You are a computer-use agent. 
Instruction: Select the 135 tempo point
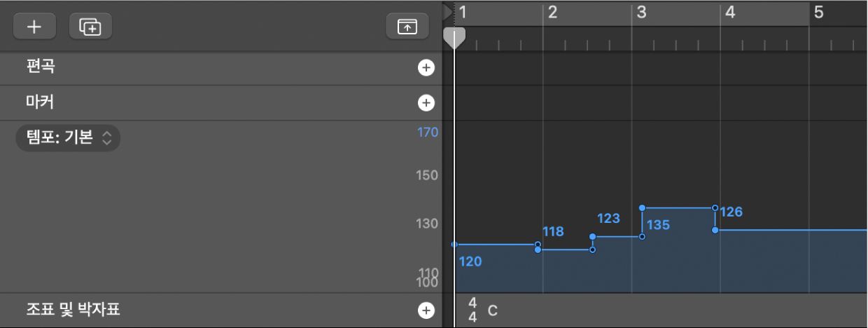point(643,208)
